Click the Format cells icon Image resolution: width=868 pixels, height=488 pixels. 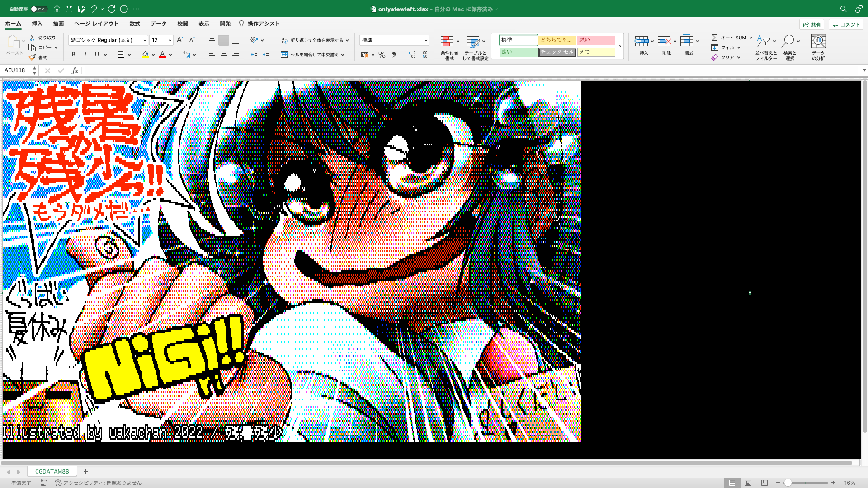(687, 41)
